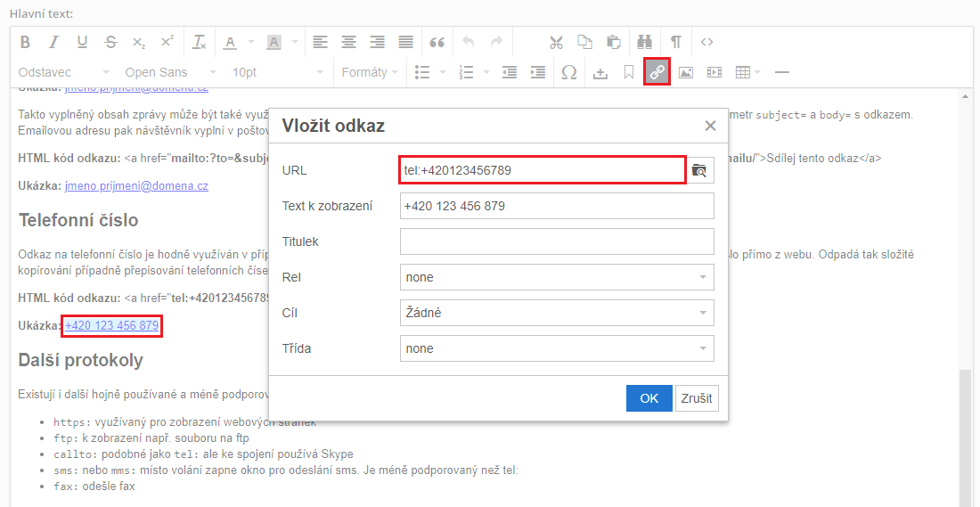980x507 pixels.
Task: Click the insert image icon
Action: pos(685,72)
